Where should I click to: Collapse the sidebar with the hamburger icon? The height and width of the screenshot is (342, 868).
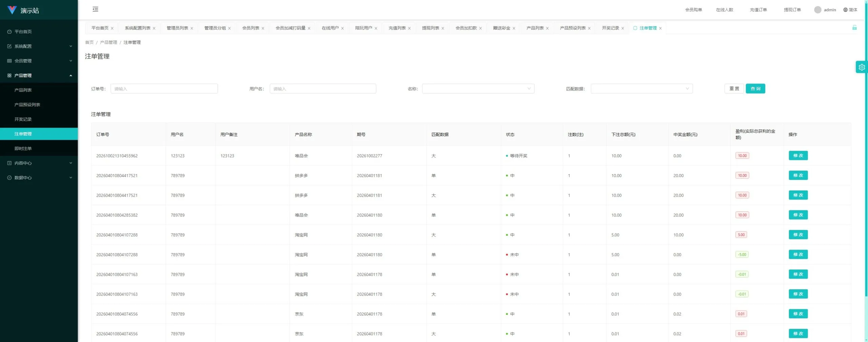pos(95,9)
